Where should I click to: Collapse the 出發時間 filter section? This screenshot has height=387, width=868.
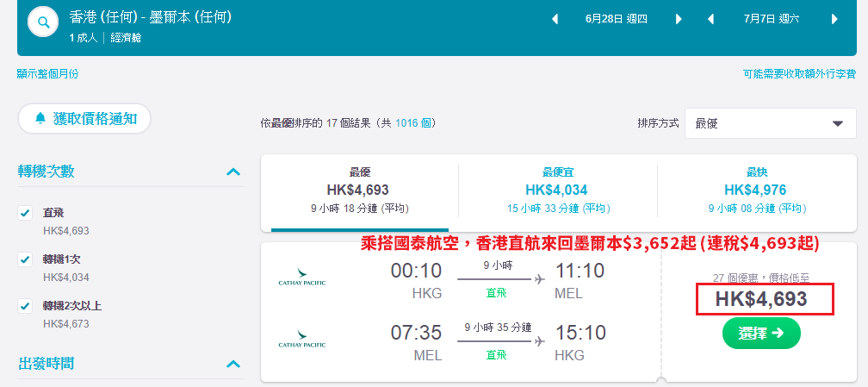pos(233,365)
